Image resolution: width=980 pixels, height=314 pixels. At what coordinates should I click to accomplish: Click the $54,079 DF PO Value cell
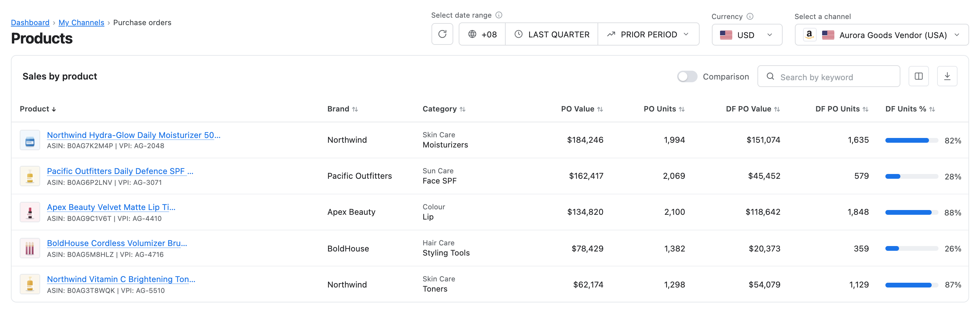coord(764,285)
